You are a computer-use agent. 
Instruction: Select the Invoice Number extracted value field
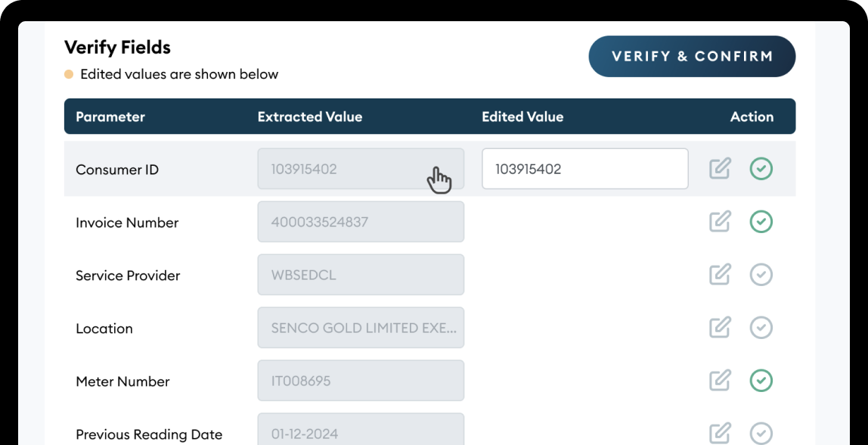361,222
